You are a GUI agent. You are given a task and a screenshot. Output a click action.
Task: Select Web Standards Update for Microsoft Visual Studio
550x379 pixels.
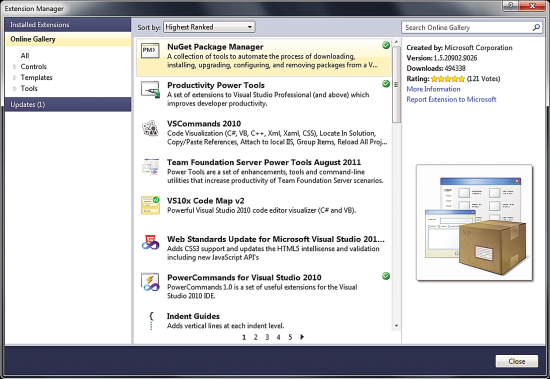click(276, 239)
